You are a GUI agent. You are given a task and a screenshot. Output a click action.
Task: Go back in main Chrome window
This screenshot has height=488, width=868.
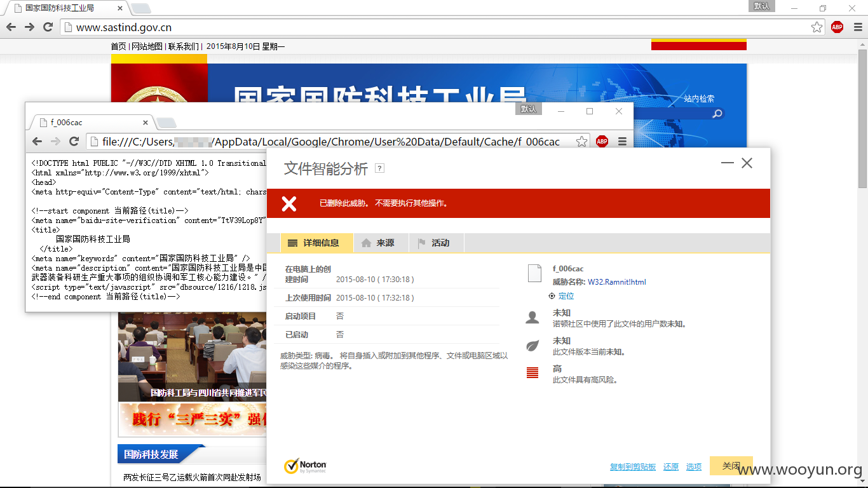coord(11,27)
